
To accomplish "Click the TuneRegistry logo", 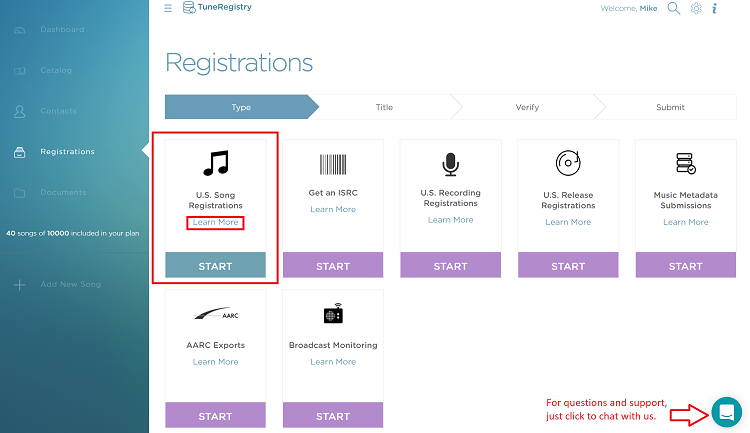I will pyautogui.click(x=217, y=7).
